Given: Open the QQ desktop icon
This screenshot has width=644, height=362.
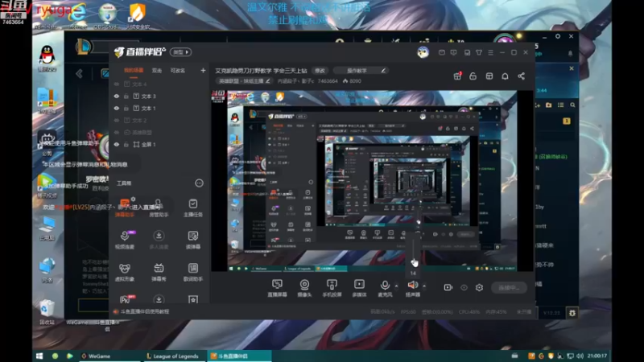Looking at the screenshot, I should click(x=47, y=58).
